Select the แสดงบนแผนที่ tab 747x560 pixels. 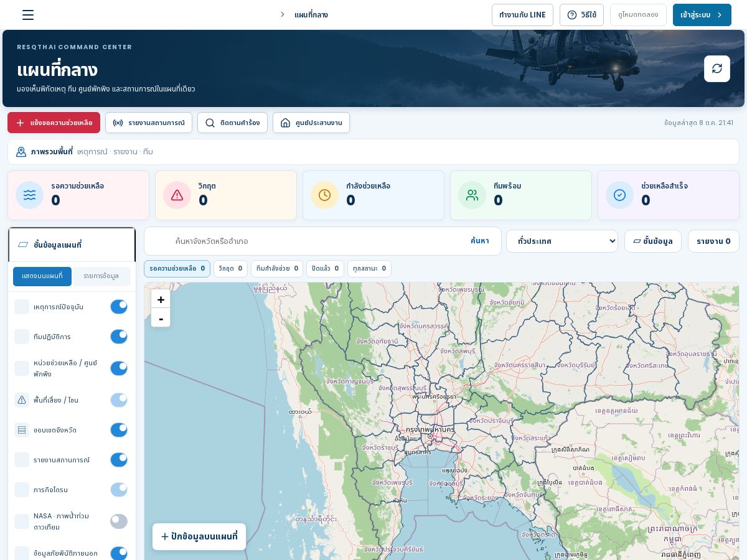click(42, 276)
